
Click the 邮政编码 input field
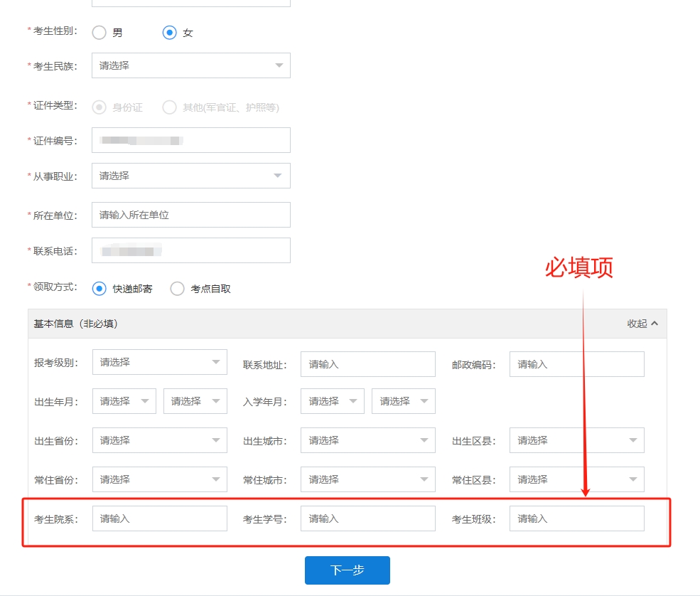pyautogui.click(x=576, y=364)
